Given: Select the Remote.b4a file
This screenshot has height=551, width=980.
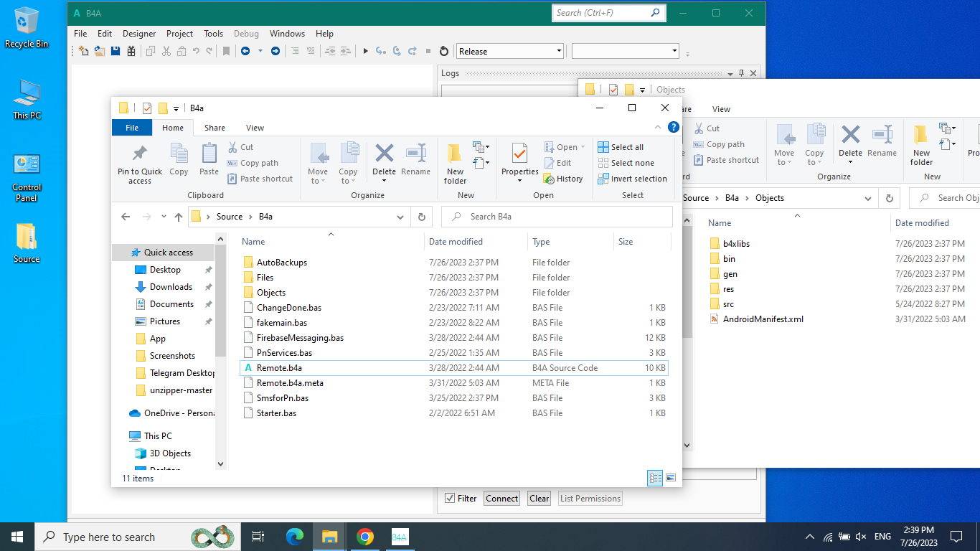Looking at the screenshot, I should click(x=454, y=368).
